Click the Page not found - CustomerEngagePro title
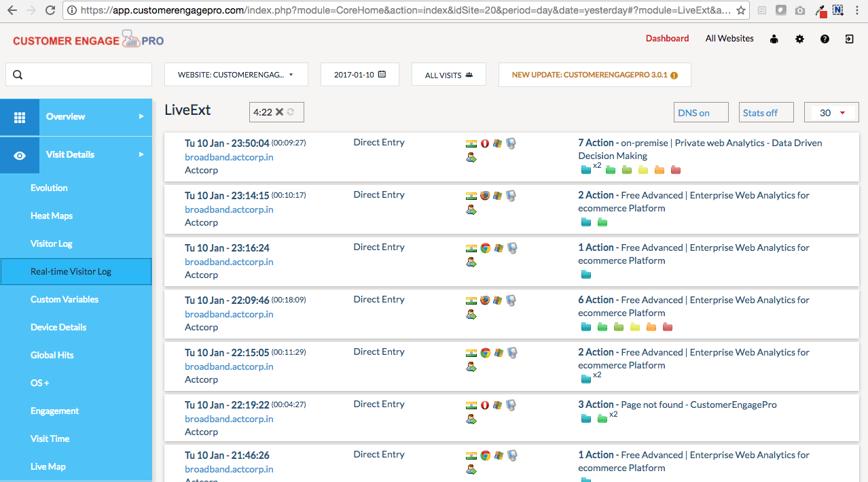The height and width of the screenshot is (482, 868). 699,404
